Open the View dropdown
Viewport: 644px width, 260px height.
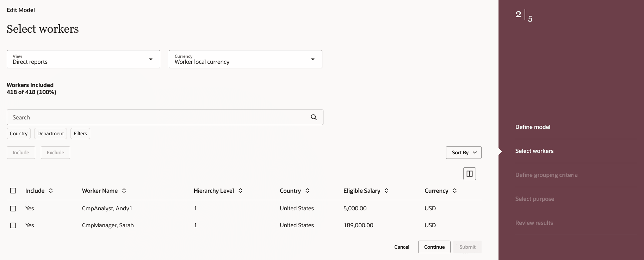click(83, 59)
